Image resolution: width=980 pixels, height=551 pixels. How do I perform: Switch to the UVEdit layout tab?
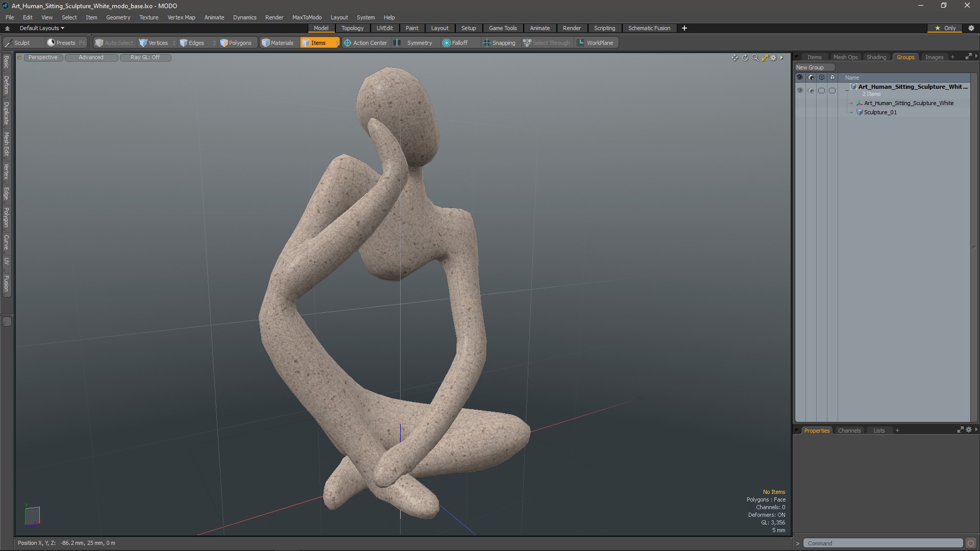tap(384, 28)
